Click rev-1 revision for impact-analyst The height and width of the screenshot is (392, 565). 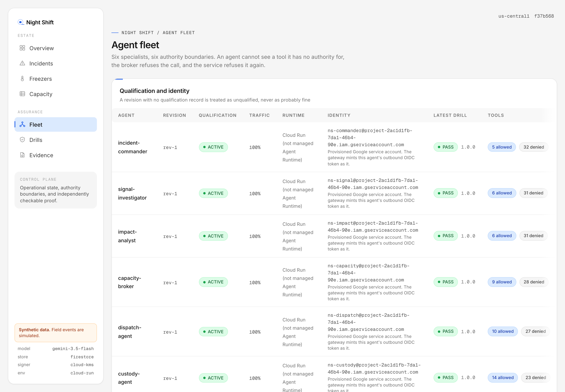coord(170,236)
